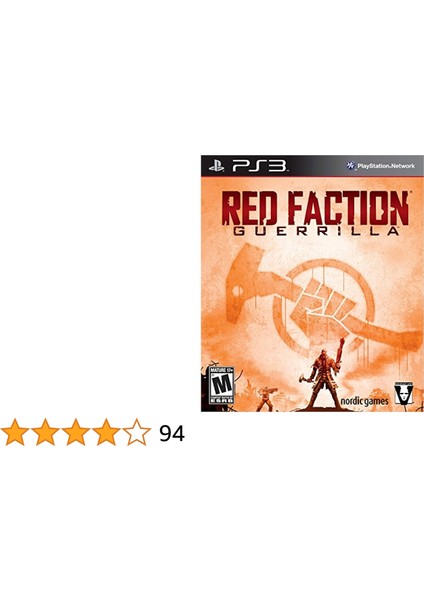The height and width of the screenshot is (600, 424).
Task: Open the 94 reviews count
Action: (x=172, y=434)
